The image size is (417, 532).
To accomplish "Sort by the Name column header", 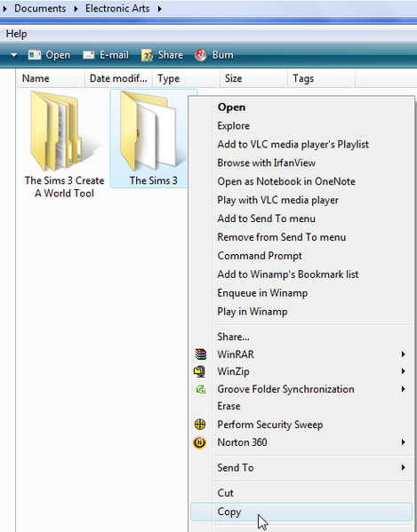I will [x=51, y=78].
